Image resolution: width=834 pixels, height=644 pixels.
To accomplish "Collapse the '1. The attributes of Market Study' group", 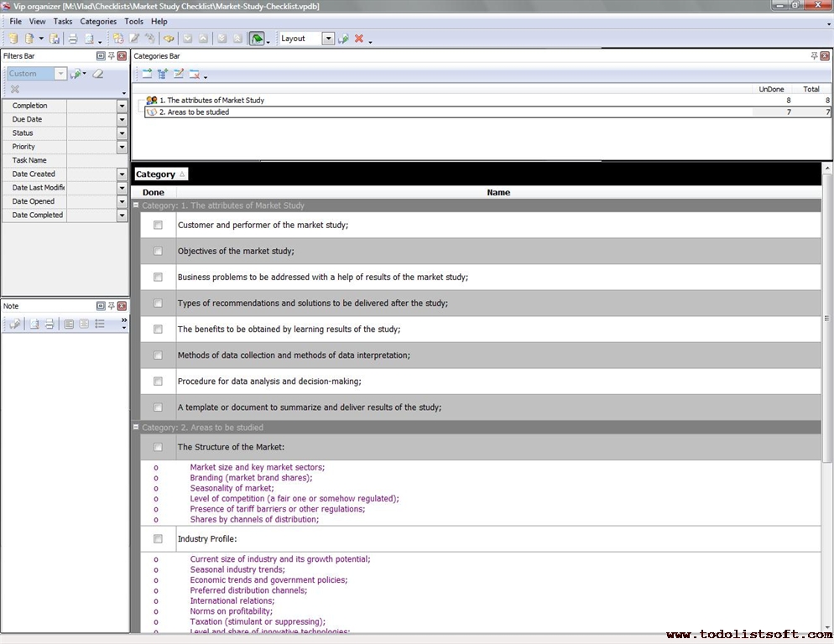I will coord(136,205).
